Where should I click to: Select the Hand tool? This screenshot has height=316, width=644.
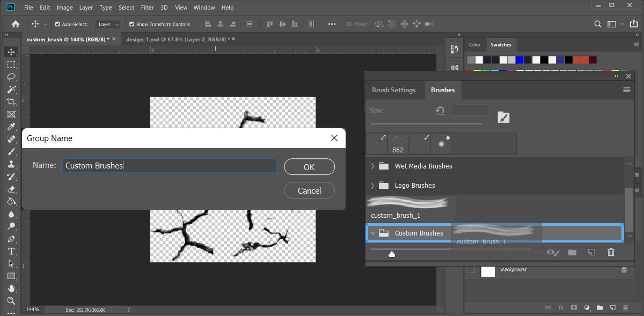(x=11, y=289)
